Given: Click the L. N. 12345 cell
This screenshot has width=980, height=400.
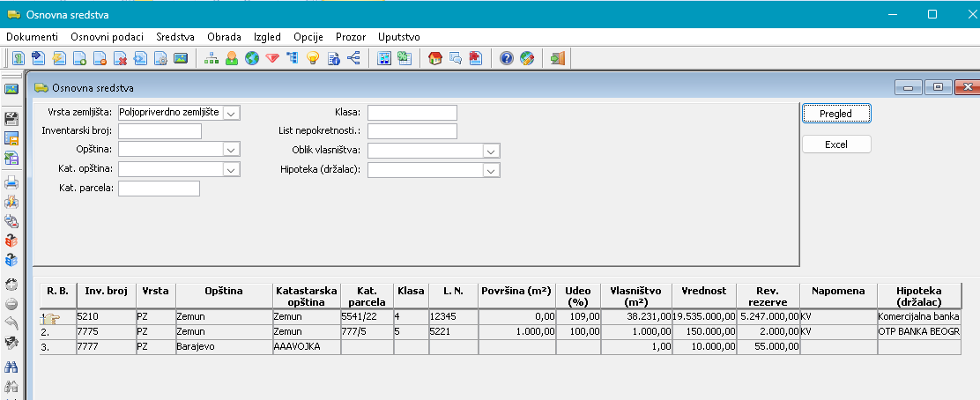Looking at the screenshot, I should click(x=452, y=317).
